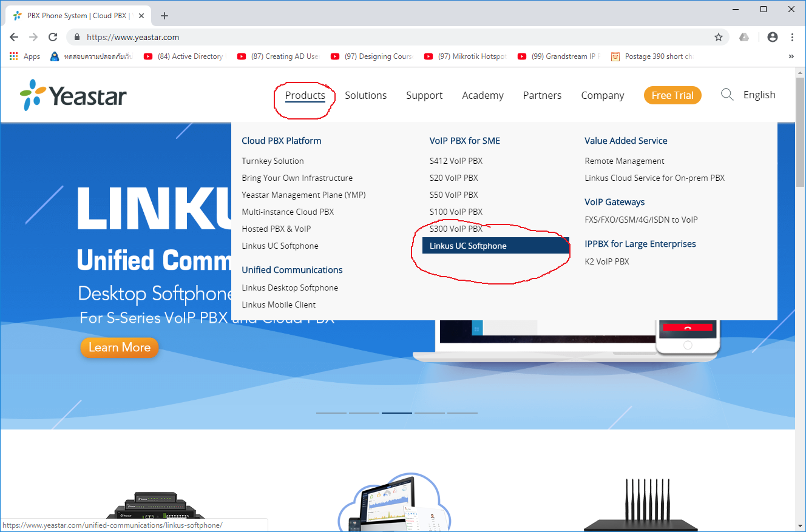Open Remote Management
This screenshot has width=806, height=532.
click(625, 161)
